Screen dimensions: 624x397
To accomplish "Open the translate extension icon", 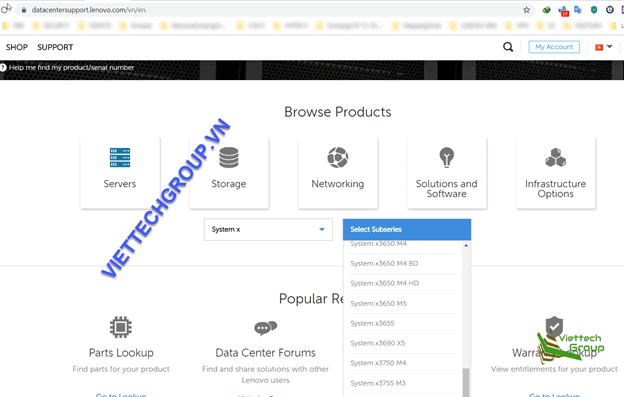I will tap(578, 10).
